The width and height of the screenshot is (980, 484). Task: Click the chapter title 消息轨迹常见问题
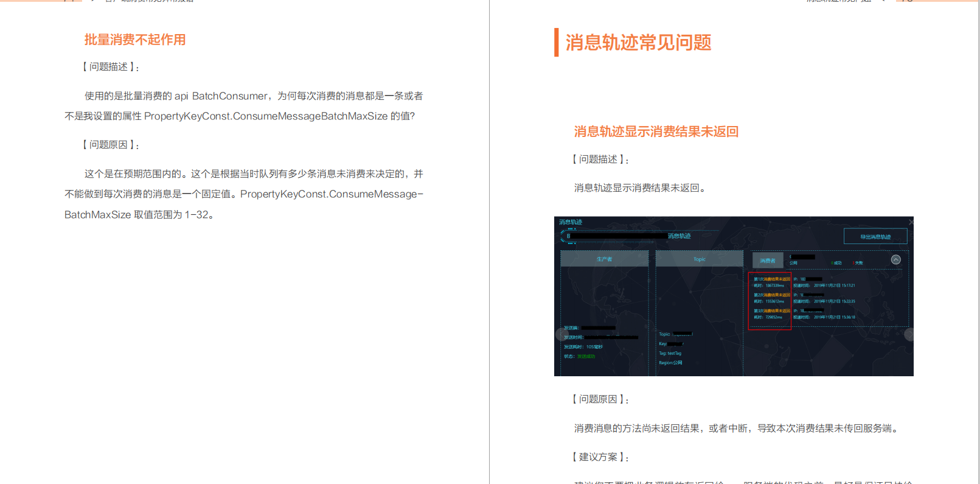click(x=639, y=43)
